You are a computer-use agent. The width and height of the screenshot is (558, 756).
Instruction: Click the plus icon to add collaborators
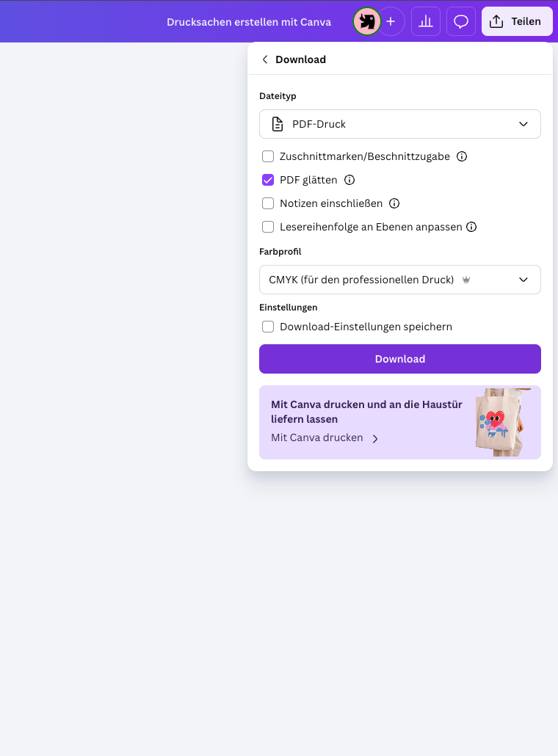point(391,21)
